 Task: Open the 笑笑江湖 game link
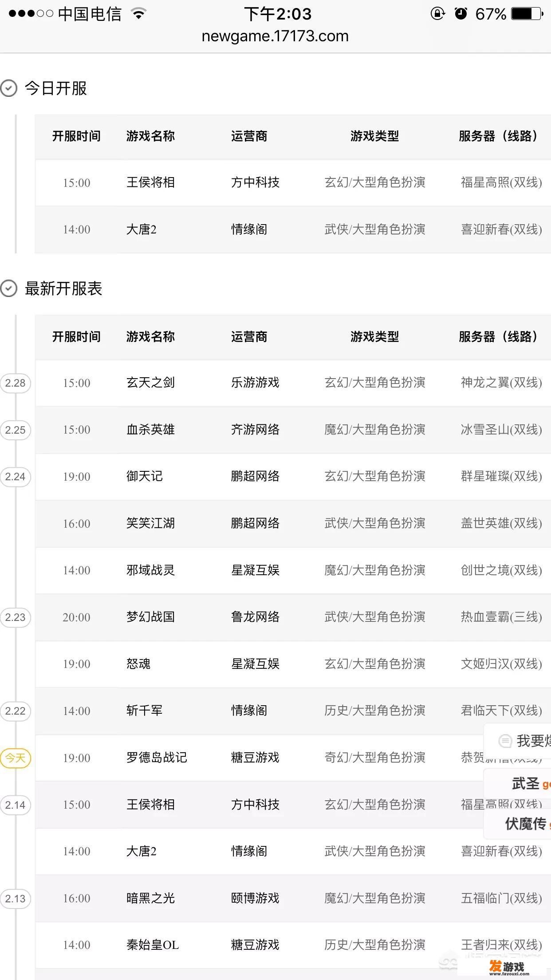pos(150,523)
